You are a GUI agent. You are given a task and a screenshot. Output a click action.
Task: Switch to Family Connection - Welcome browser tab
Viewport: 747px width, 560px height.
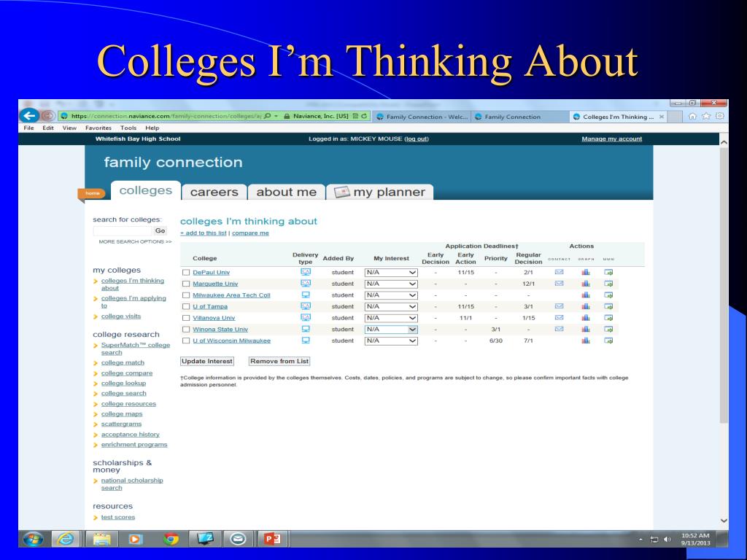(422, 117)
